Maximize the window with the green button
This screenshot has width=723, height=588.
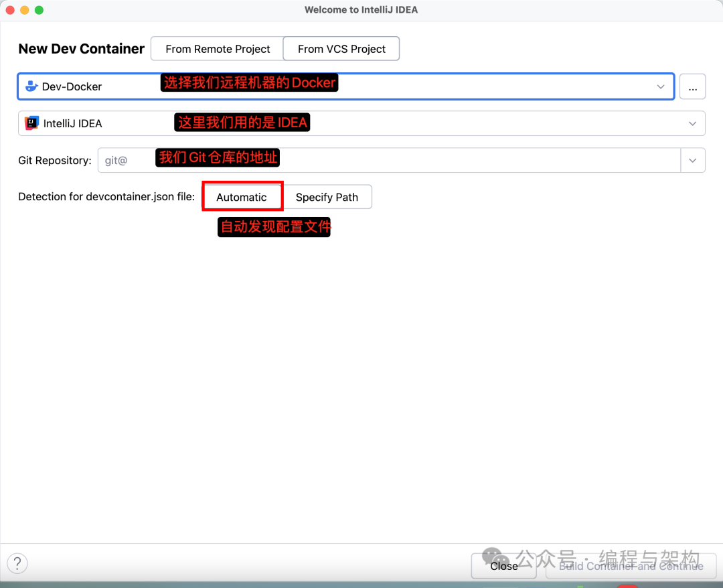tap(39, 9)
